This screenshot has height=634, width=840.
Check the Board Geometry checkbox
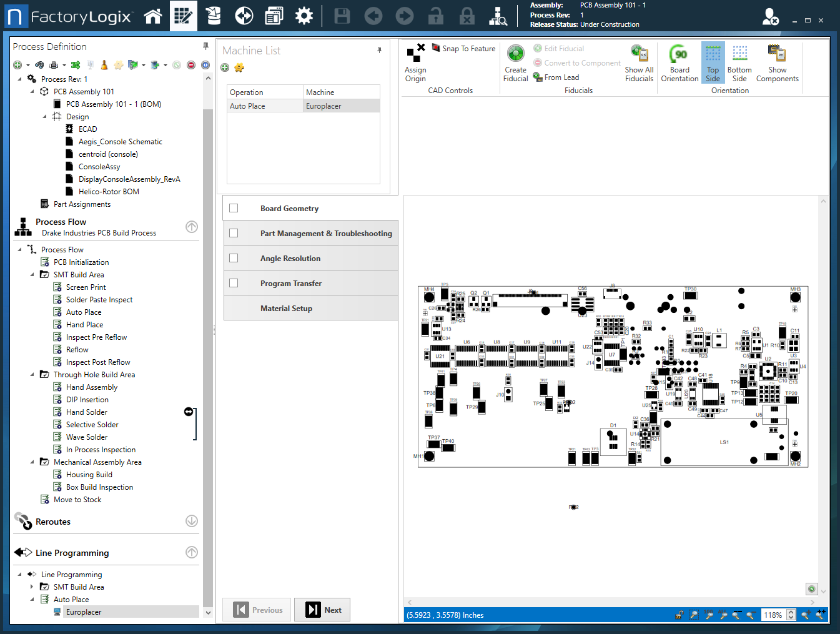234,209
